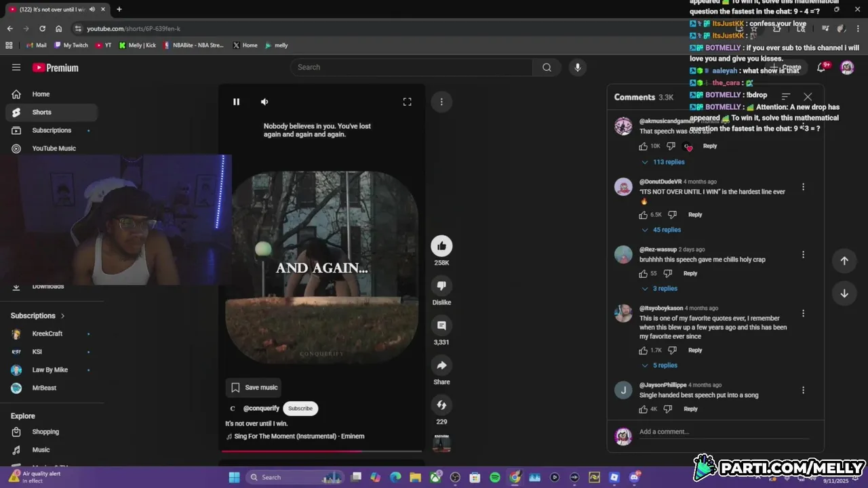The height and width of the screenshot is (488, 868).
Task: Open Subscriptions in the sidebar
Action: click(52, 130)
